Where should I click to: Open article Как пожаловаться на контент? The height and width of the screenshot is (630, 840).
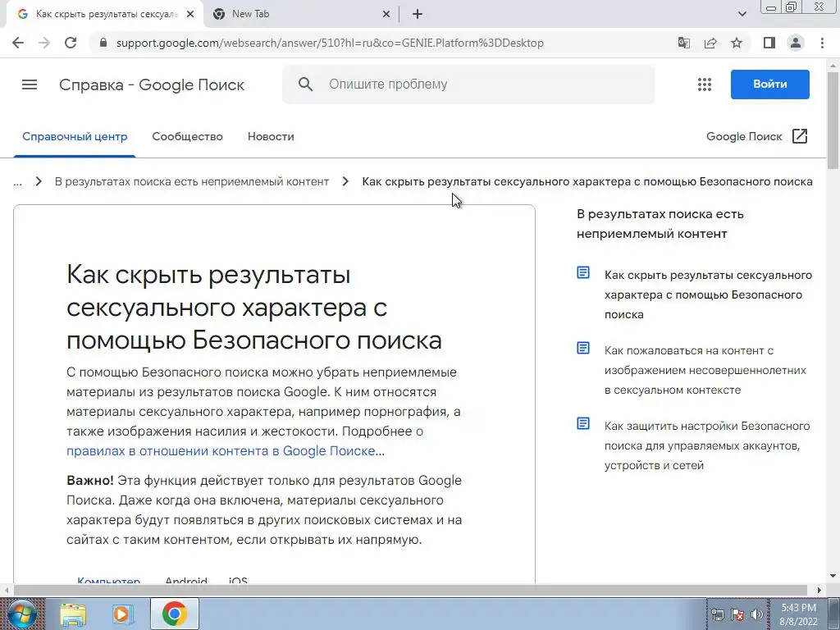(705, 370)
